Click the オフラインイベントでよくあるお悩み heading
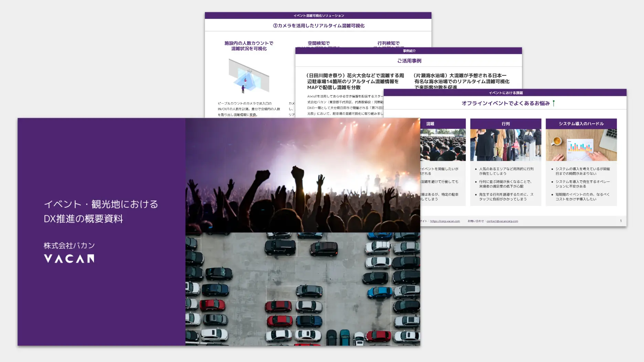This screenshot has width=644, height=362. (x=505, y=103)
